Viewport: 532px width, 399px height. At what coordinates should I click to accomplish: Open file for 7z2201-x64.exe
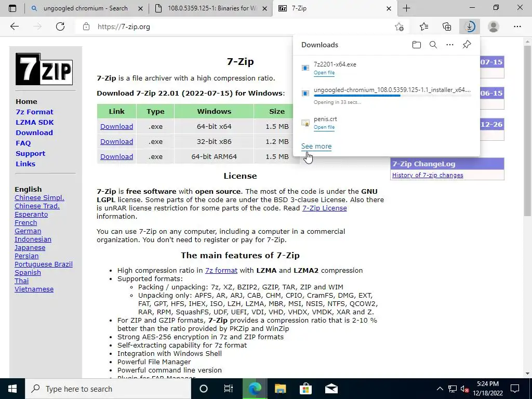tap(324, 73)
